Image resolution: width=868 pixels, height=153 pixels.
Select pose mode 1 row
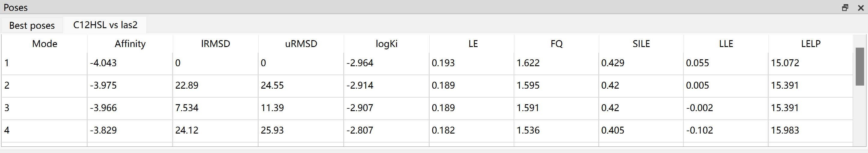pyautogui.click(x=427, y=63)
